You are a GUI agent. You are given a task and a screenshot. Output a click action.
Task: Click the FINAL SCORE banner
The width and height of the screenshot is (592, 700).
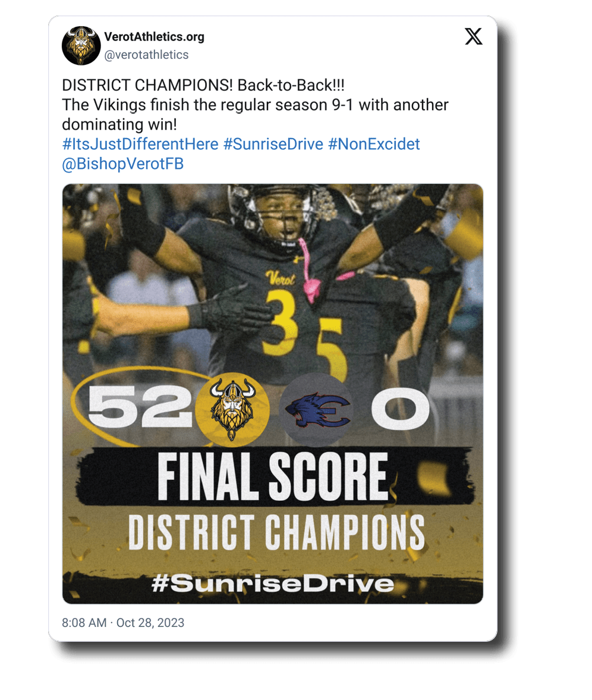pos(273,476)
